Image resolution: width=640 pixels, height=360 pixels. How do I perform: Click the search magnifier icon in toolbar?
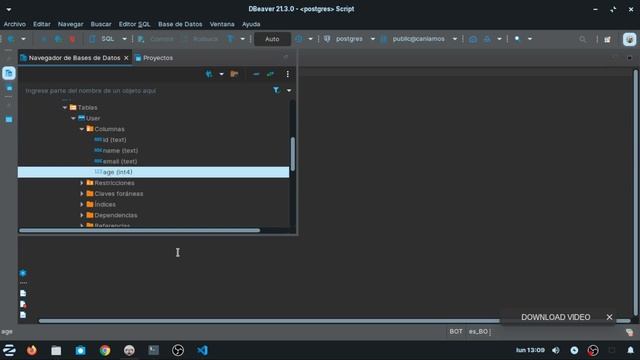click(x=582, y=39)
